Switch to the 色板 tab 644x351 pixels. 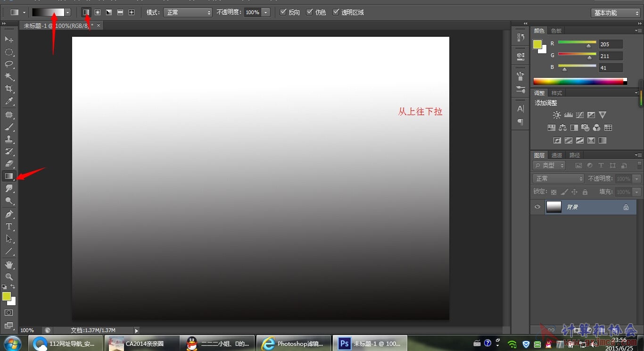click(556, 31)
